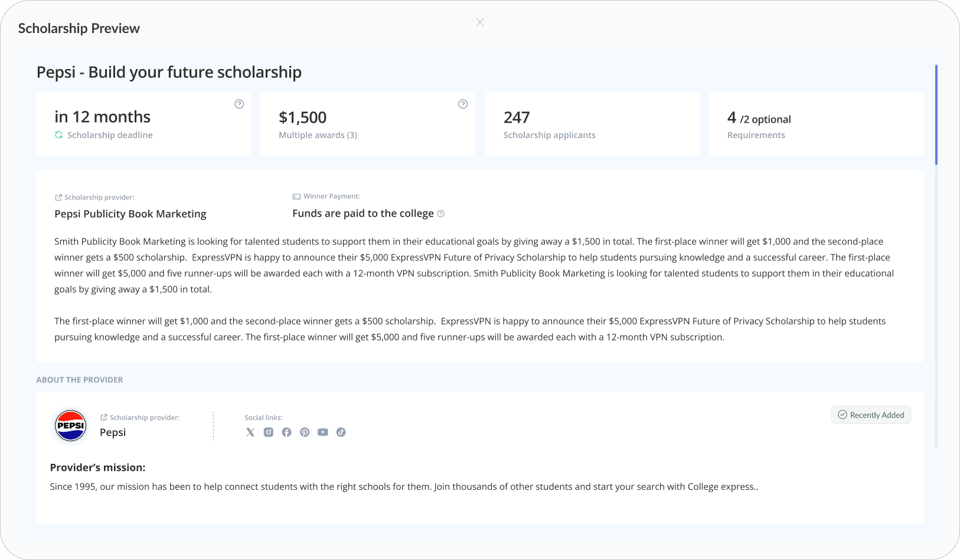
Task: Click the 'Scholarship deadline' label
Action: [110, 135]
